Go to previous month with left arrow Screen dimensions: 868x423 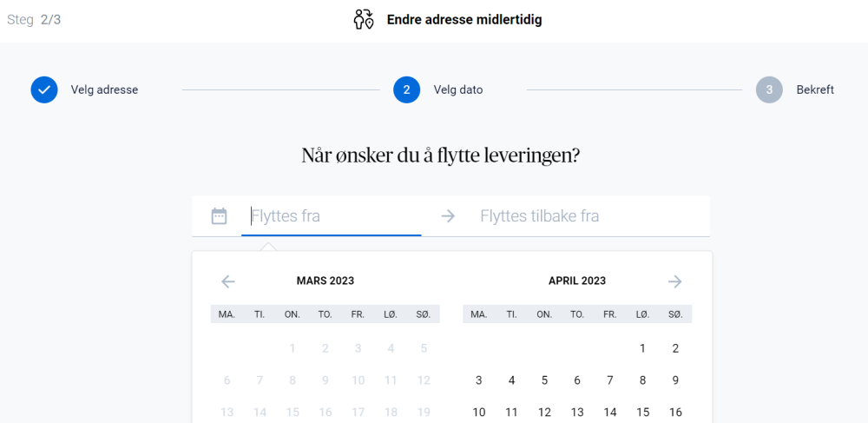(228, 281)
